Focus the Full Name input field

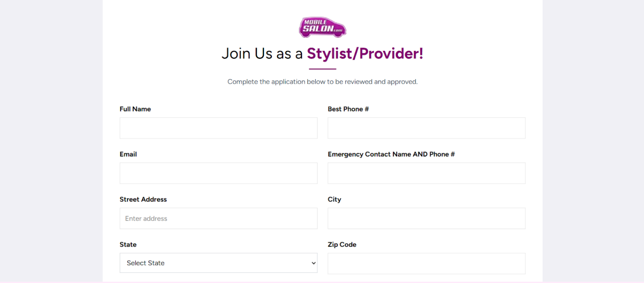pos(218,128)
